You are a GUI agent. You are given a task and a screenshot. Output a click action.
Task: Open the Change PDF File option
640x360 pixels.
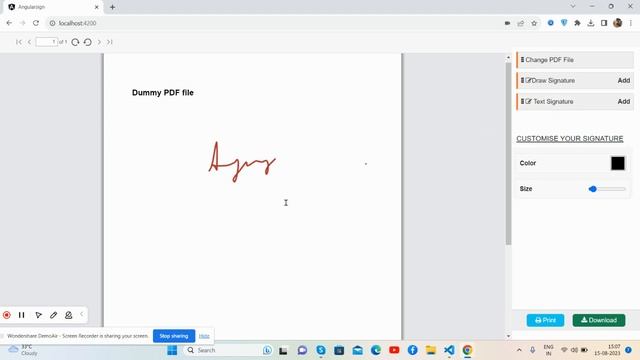point(575,60)
